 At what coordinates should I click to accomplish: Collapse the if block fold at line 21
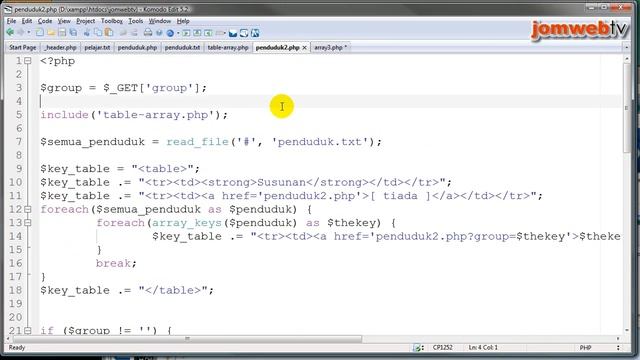pyautogui.click(x=27, y=330)
